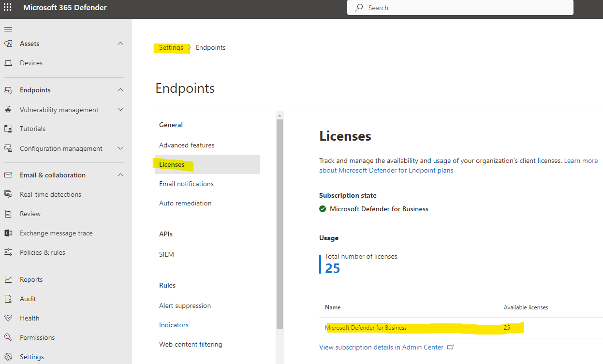Click the Available licenses value 25 in table
603x364 pixels.
pos(507,328)
